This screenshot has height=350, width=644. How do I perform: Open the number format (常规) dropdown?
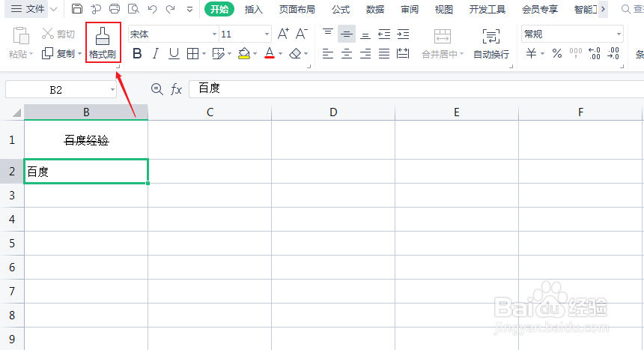619,34
